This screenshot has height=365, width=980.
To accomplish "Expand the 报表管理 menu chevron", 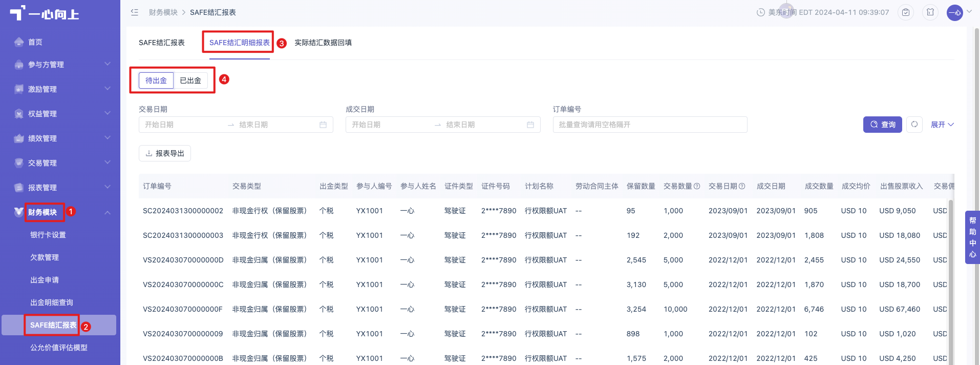I will tap(108, 187).
